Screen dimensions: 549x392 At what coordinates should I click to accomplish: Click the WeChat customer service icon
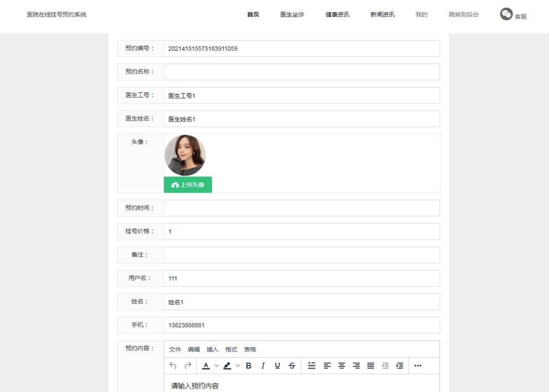tap(506, 14)
